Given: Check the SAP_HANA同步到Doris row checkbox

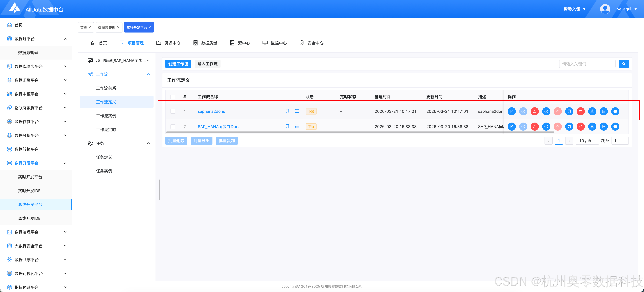Looking at the screenshot, I should click(x=173, y=127).
